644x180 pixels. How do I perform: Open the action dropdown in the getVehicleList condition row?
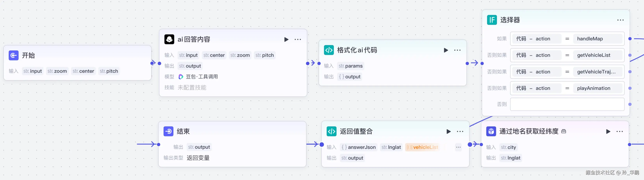[536, 55]
